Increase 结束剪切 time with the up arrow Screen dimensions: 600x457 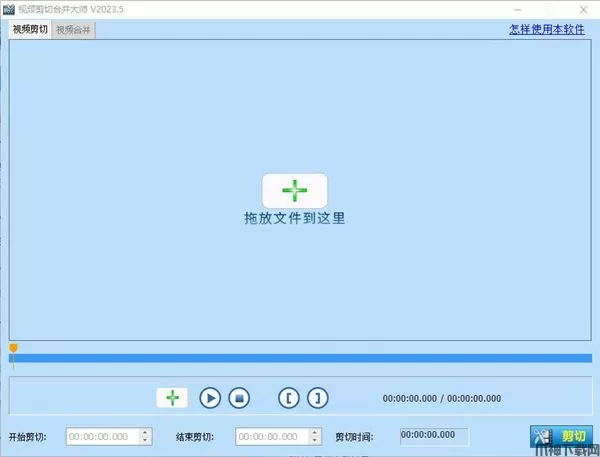[316, 433]
